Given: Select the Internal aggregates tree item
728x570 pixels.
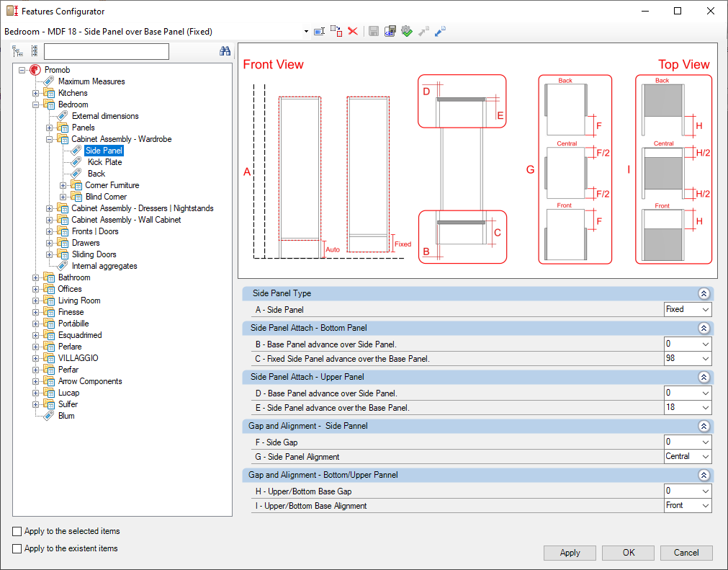Looking at the screenshot, I should click(x=104, y=266).
